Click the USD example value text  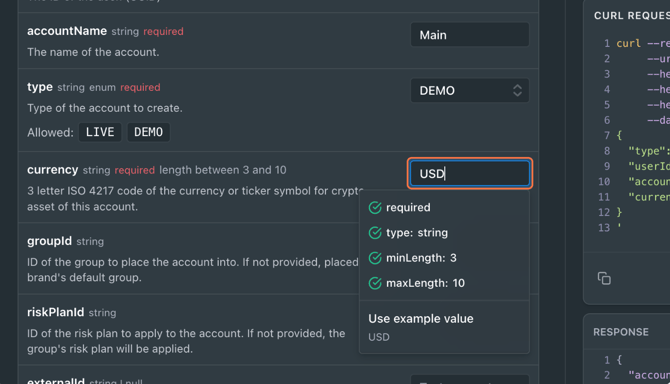379,337
